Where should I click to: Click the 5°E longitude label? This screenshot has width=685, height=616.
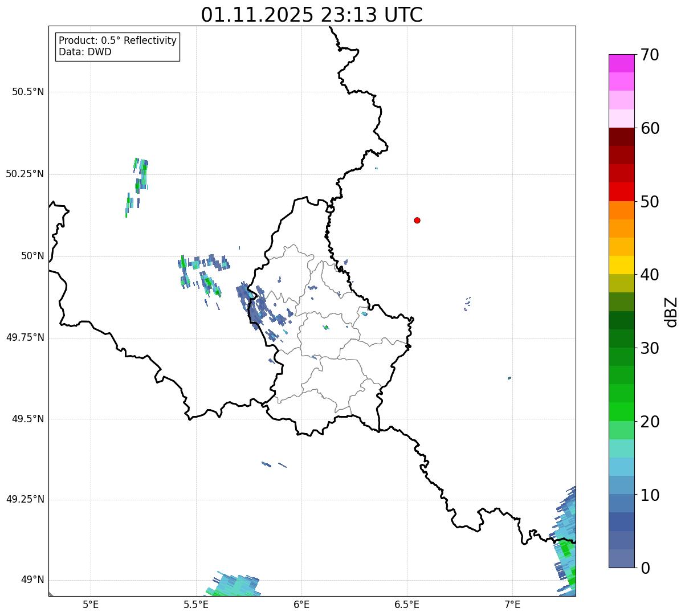(x=91, y=605)
